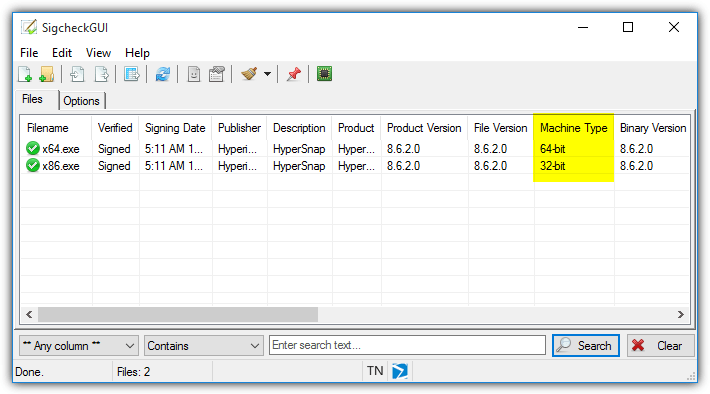Click the Done. status text
710x394 pixels.
point(29,372)
